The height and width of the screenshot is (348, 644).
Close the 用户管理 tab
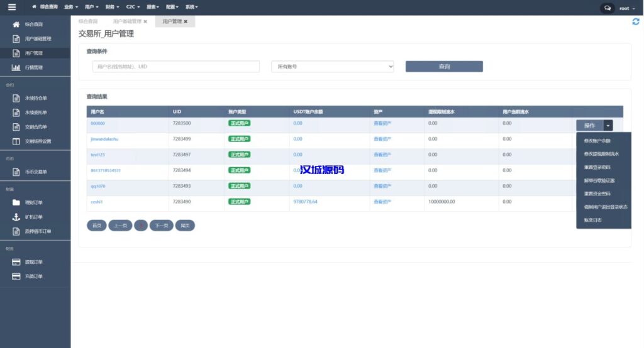186,21
